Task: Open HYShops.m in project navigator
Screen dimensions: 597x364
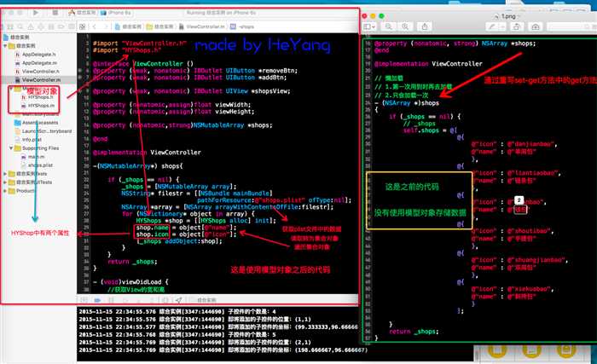Action: [x=38, y=106]
